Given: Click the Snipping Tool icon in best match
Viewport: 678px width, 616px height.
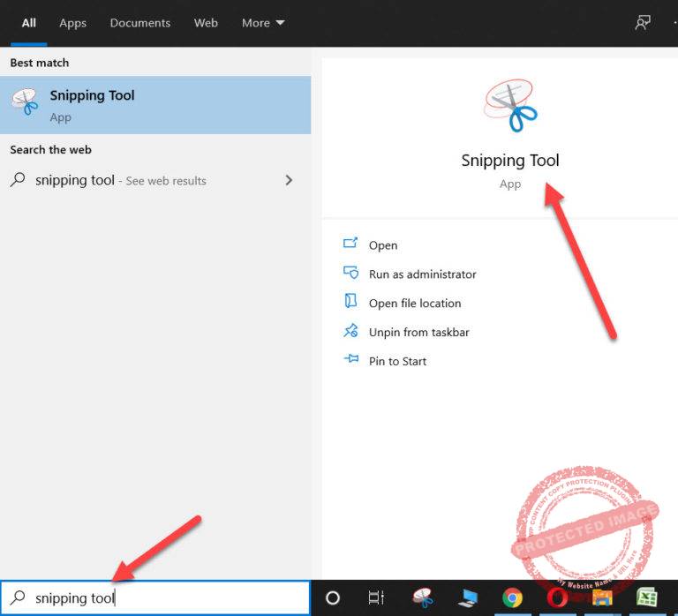Looking at the screenshot, I should point(25,101).
